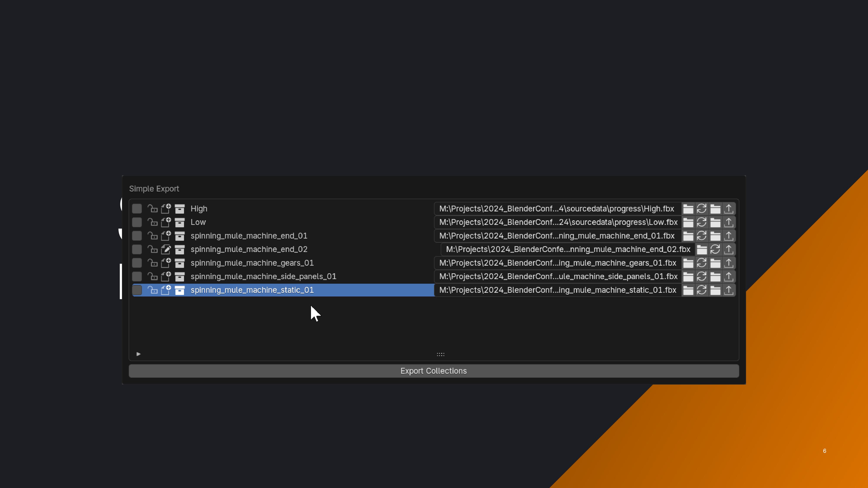Select spinning_mule_machine_end_01 collection name
The image size is (868, 488).
coord(249,236)
